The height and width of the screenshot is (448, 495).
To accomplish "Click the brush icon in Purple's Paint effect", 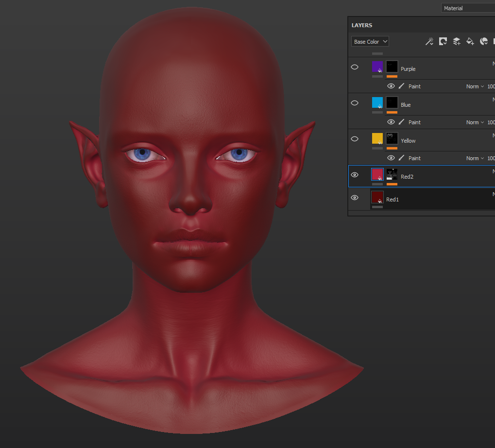I will point(402,86).
